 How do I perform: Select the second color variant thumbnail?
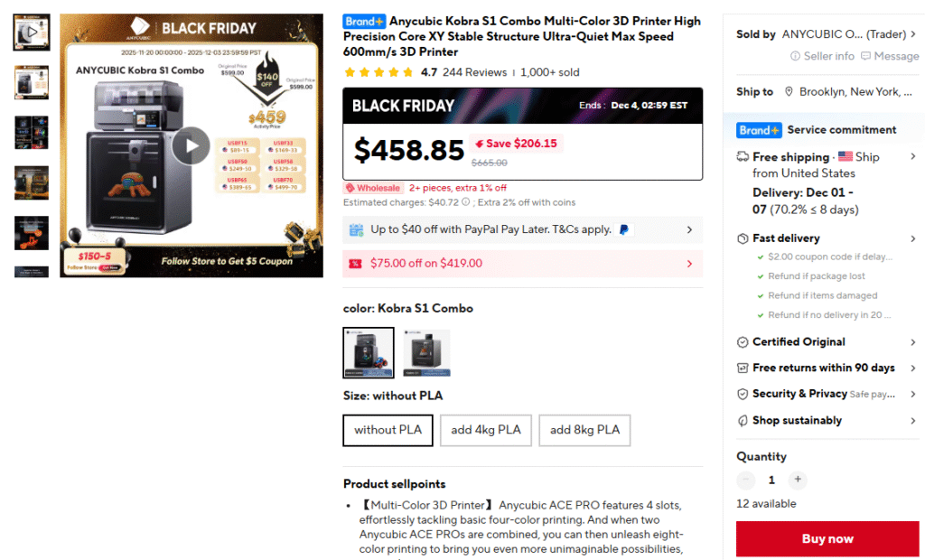(x=426, y=353)
